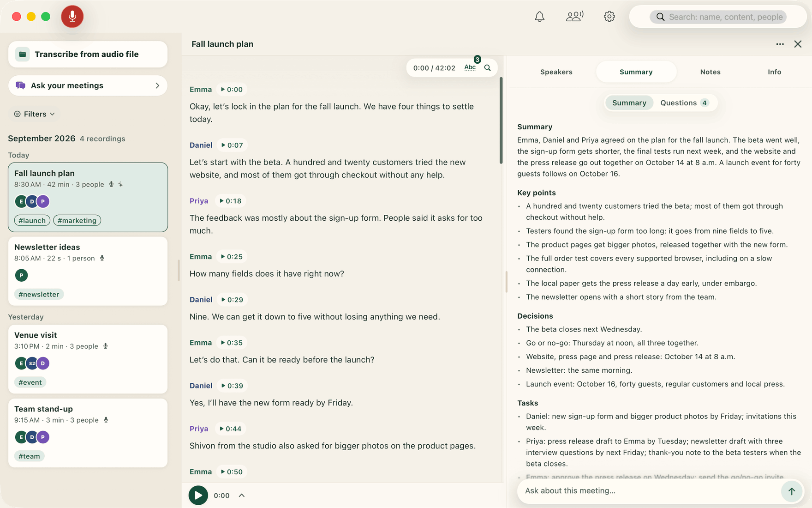
Task: Start recording with the red microphone button
Action: (72, 17)
